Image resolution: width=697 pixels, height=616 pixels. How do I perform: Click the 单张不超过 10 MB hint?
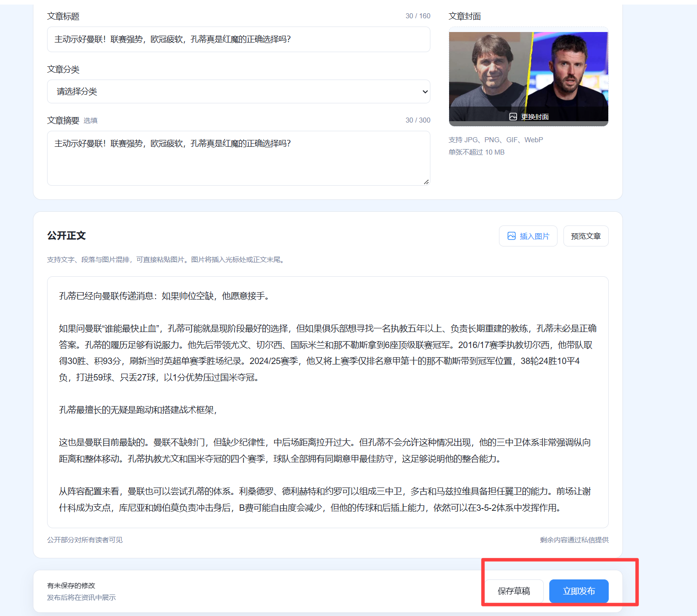tap(477, 152)
